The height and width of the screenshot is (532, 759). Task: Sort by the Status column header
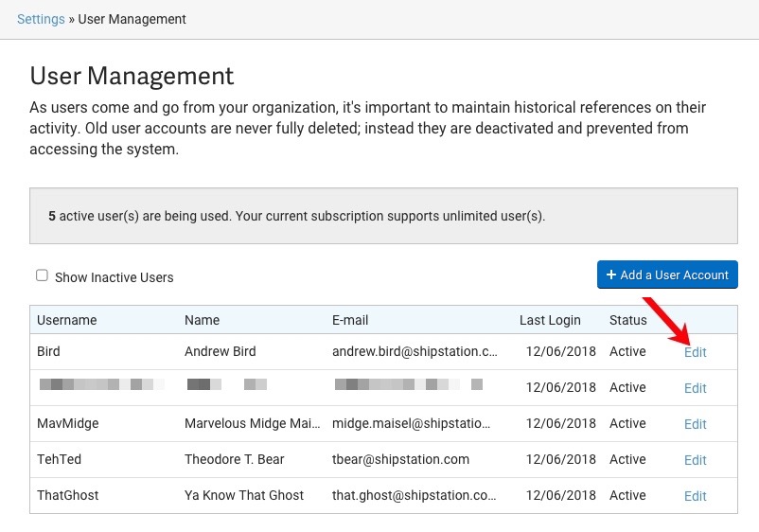628,320
